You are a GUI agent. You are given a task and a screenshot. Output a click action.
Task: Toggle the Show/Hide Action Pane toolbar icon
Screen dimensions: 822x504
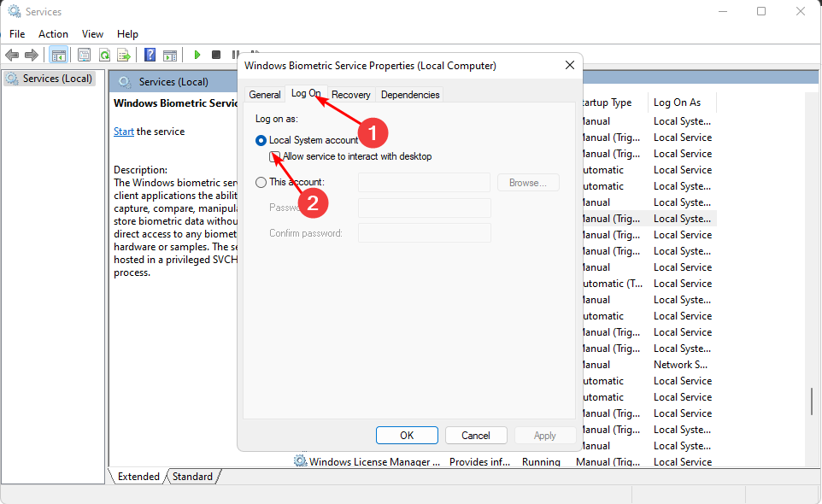pyautogui.click(x=170, y=55)
